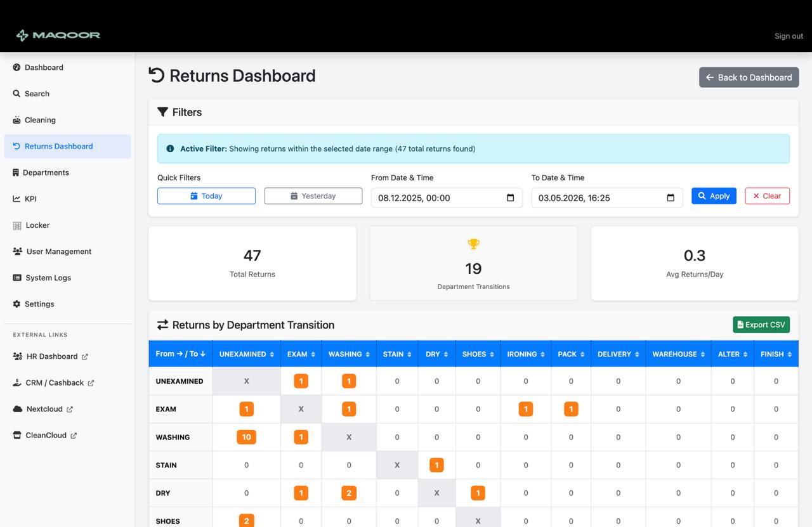Open the Nextcloud external link
The image size is (812, 527).
pyautogui.click(x=68, y=409)
